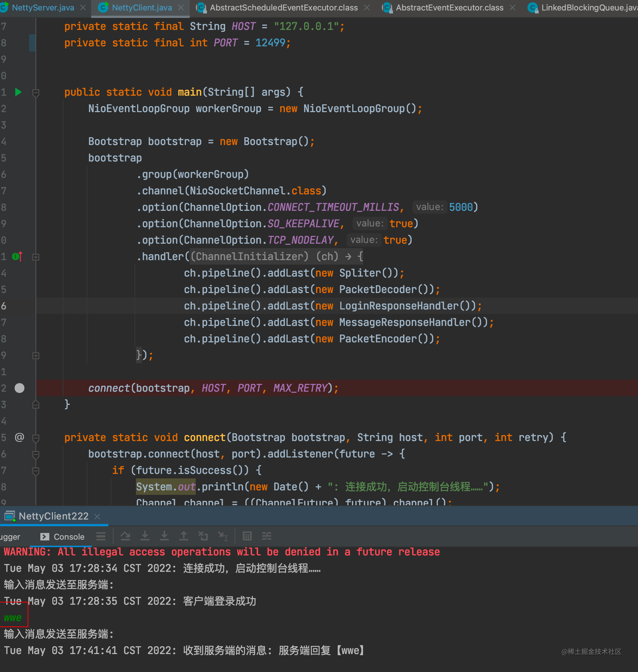Close the NettyClient222 debug session tab
The height and width of the screenshot is (672, 638).
tap(97, 516)
